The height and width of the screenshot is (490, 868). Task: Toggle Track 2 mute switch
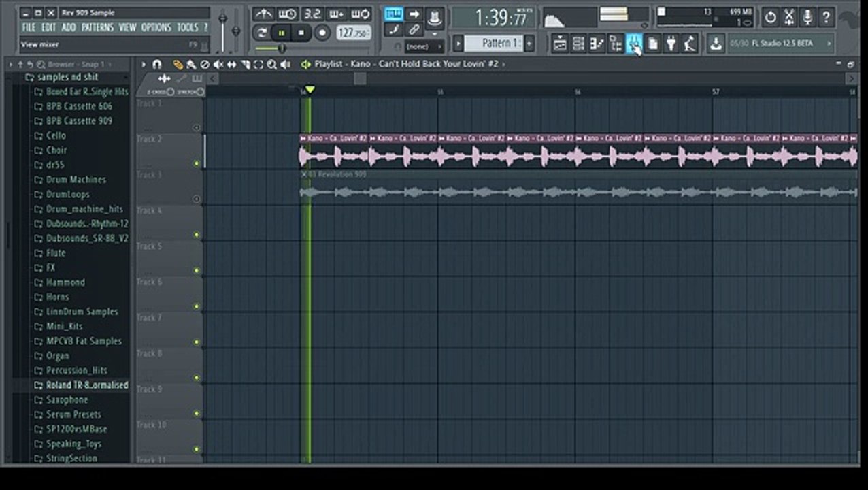point(197,163)
